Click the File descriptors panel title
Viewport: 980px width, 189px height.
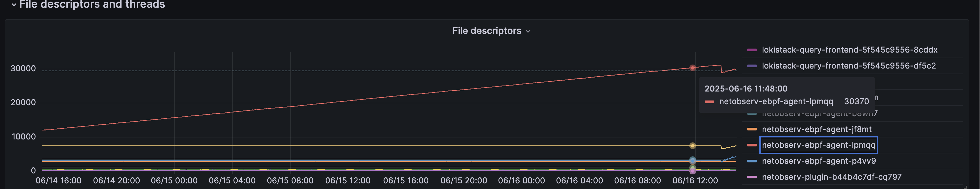click(487, 31)
